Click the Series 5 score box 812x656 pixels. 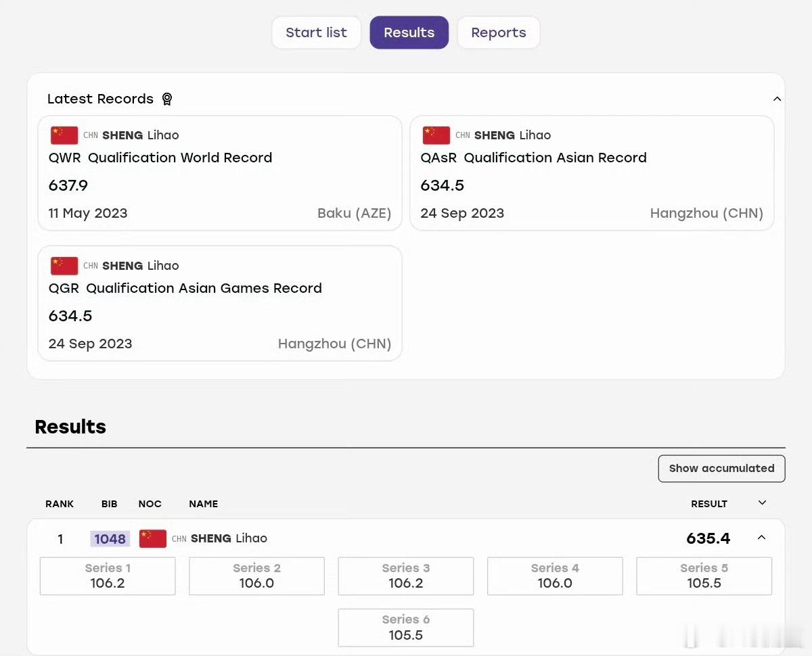[704, 576]
